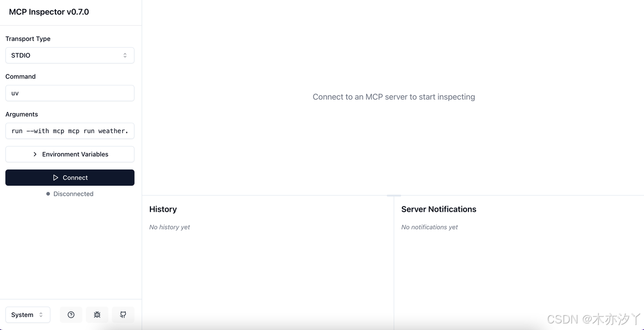Click 'Connect to an MCP server' message
Viewport: 644px width, 330px height.
394,97
